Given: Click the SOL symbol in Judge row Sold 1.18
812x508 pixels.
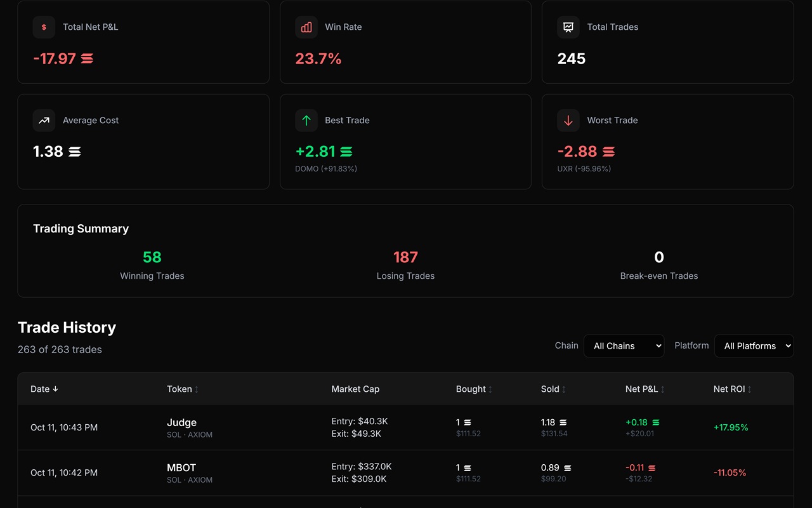Looking at the screenshot, I should click(563, 423).
